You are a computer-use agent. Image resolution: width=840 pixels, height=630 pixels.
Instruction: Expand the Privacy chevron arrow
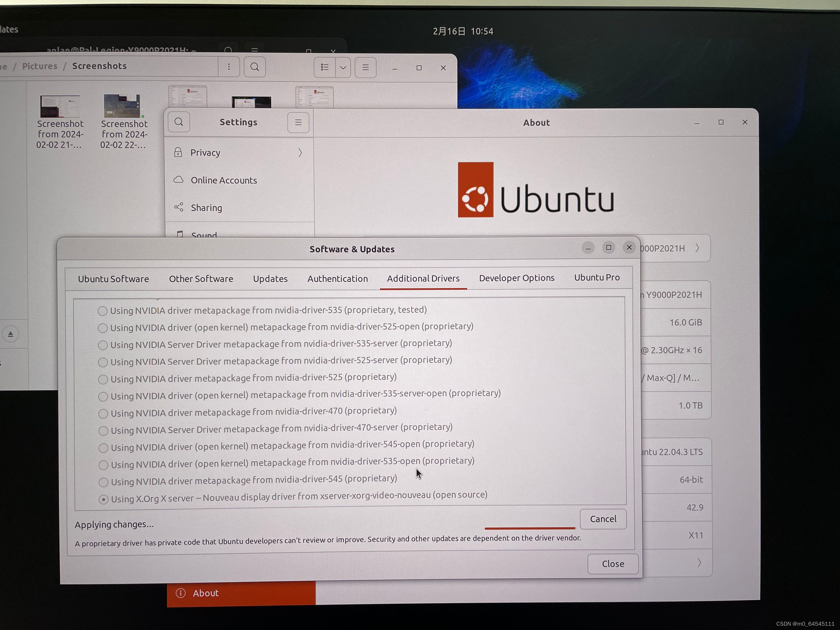click(300, 153)
